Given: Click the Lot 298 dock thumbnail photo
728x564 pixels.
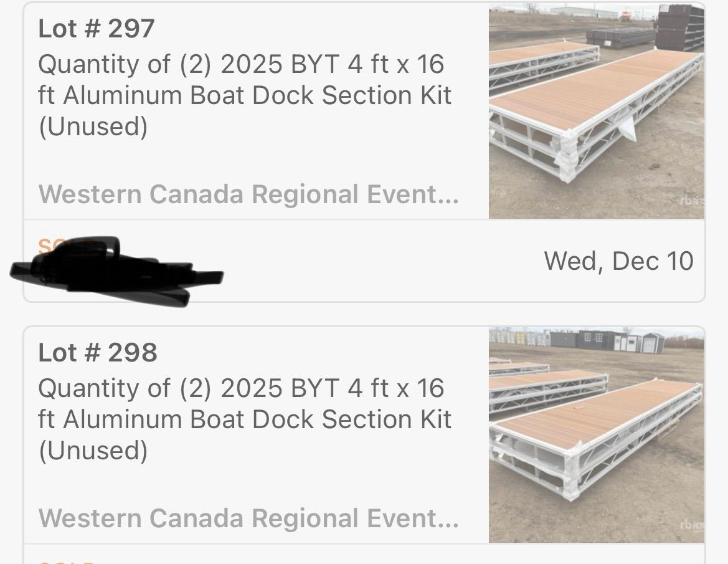Looking at the screenshot, I should tap(596, 435).
